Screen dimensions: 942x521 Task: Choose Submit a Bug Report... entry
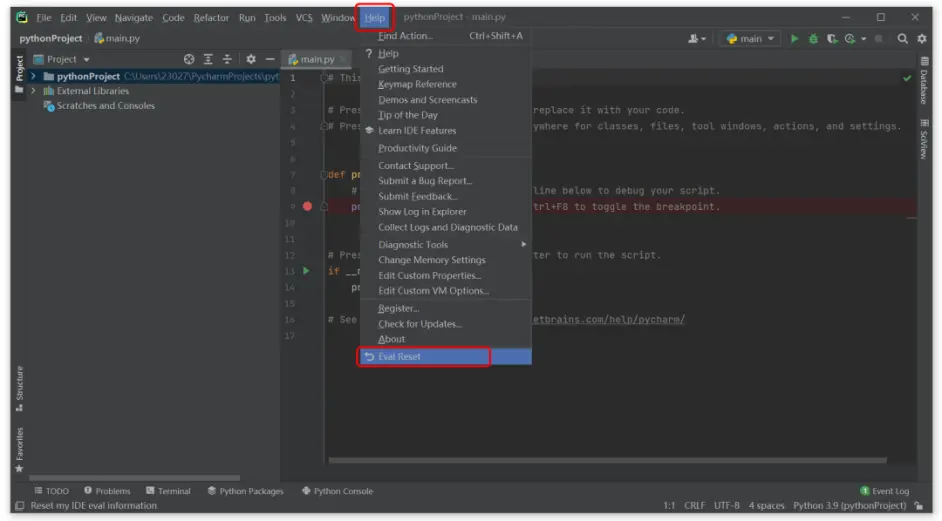coord(446,181)
